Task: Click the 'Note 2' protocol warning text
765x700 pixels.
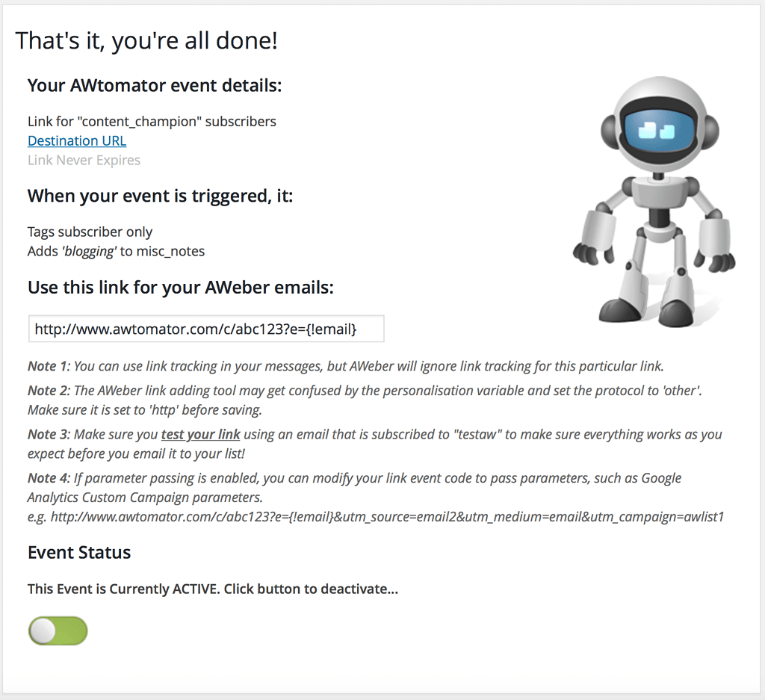Action: [365, 400]
